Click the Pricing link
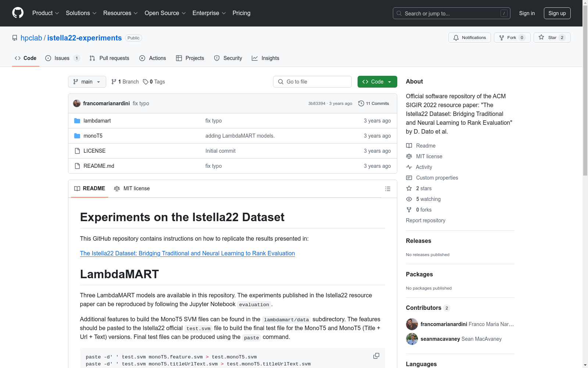This screenshot has height=368, width=588. coord(241,13)
